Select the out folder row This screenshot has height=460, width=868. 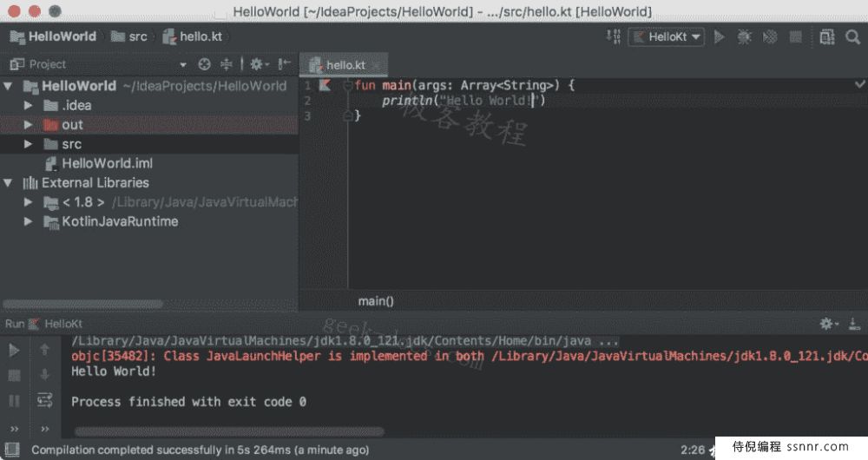coord(149,125)
